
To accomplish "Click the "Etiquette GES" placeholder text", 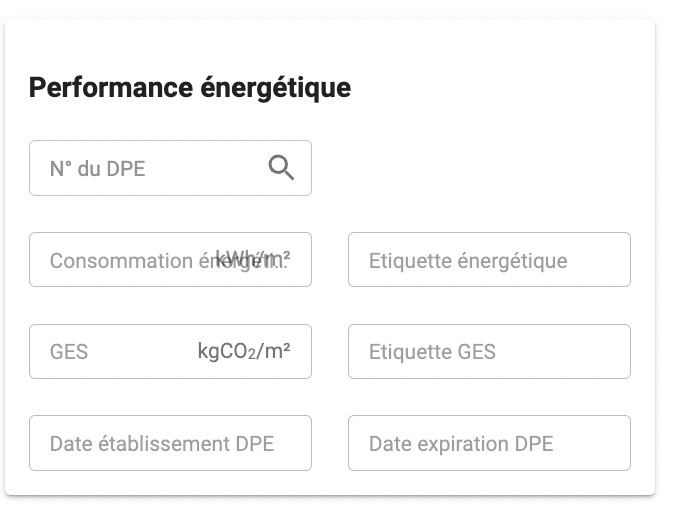I will (x=432, y=352).
